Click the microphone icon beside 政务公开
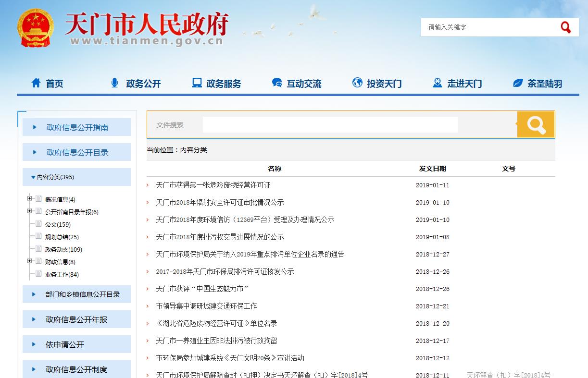588x378 pixels. [114, 83]
